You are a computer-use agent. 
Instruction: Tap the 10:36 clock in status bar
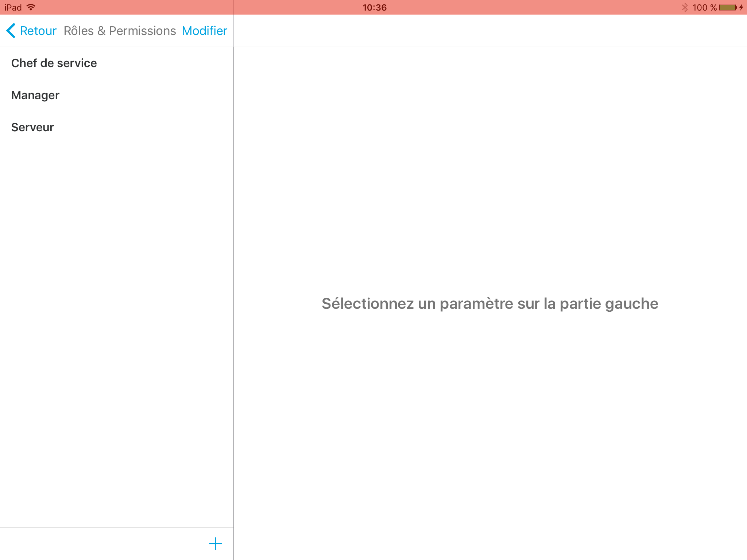coord(374,7)
